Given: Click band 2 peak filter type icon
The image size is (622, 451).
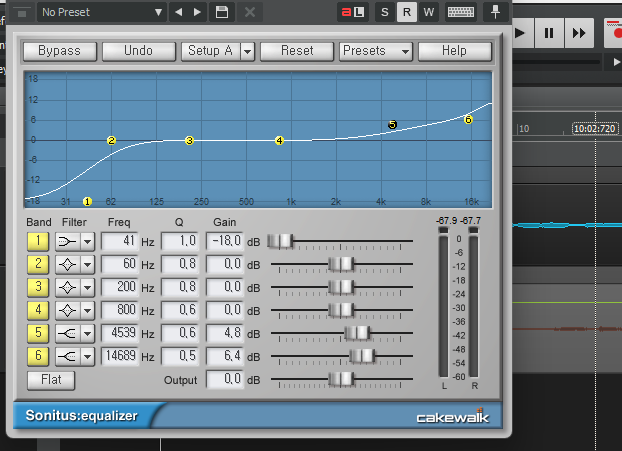Looking at the screenshot, I should [67, 264].
